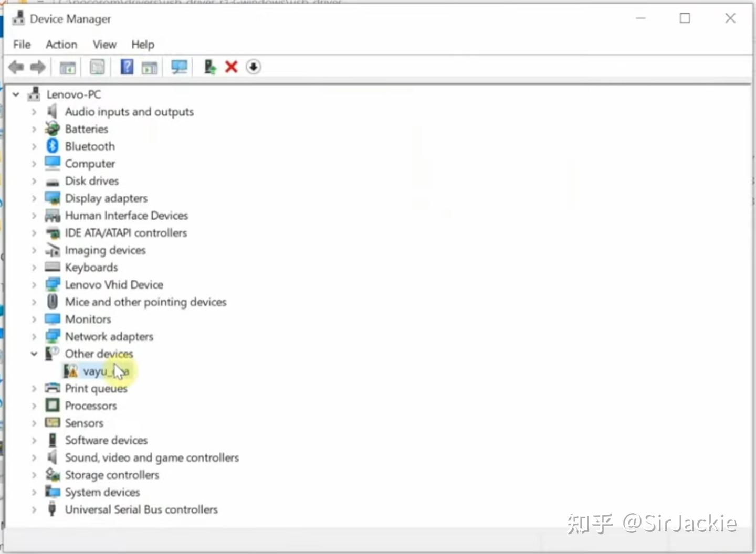This screenshot has height=554, width=756.
Task: Select the Lenovo Vhid Device label
Action: pos(114,284)
